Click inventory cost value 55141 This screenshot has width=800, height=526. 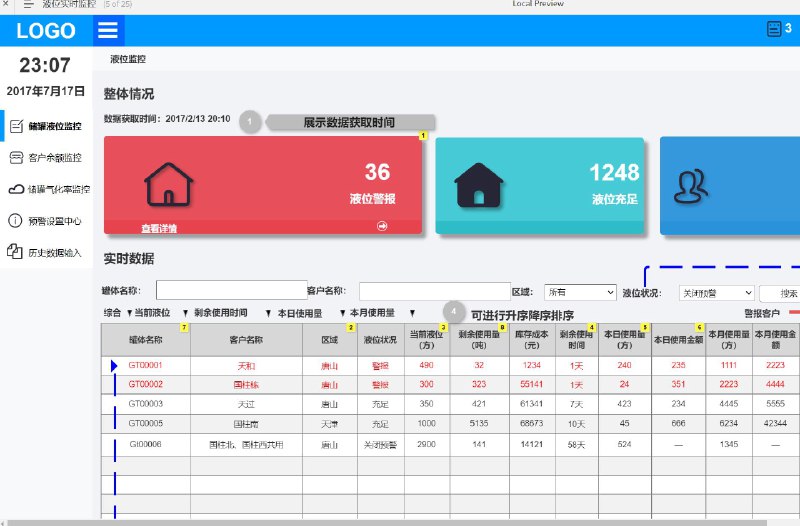(532, 384)
